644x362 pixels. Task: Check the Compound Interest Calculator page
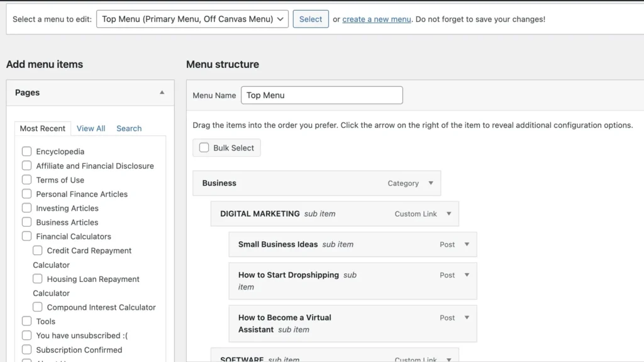click(38, 307)
